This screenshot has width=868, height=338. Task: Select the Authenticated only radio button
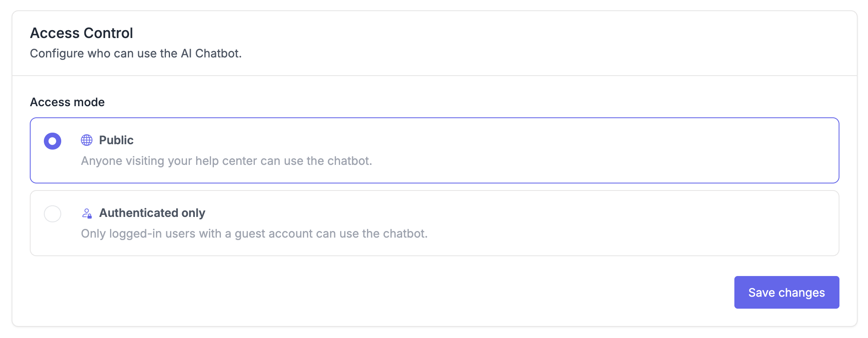pos(53,214)
